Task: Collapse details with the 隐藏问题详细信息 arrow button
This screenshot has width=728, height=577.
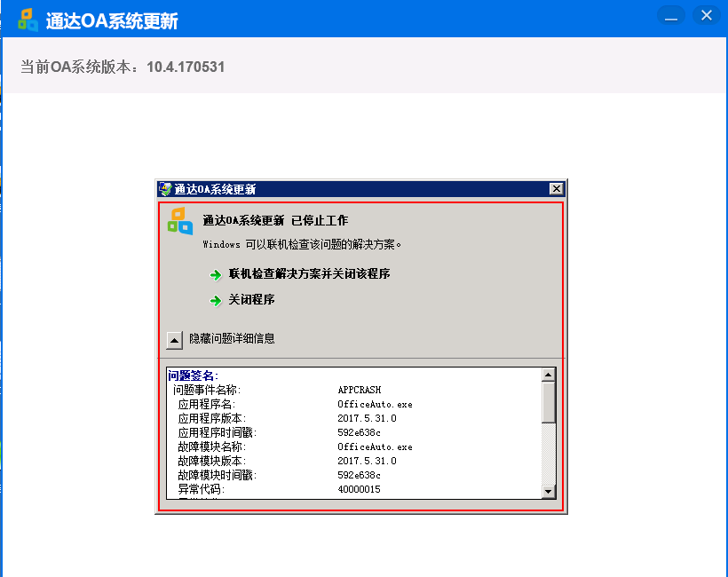Action: click(x=175, y=340)
